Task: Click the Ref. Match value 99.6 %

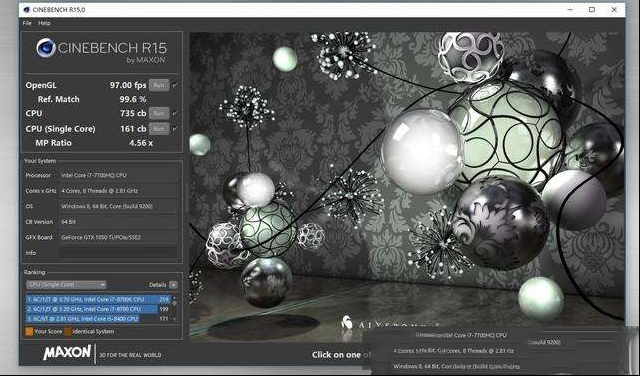Action: point(133,99)
